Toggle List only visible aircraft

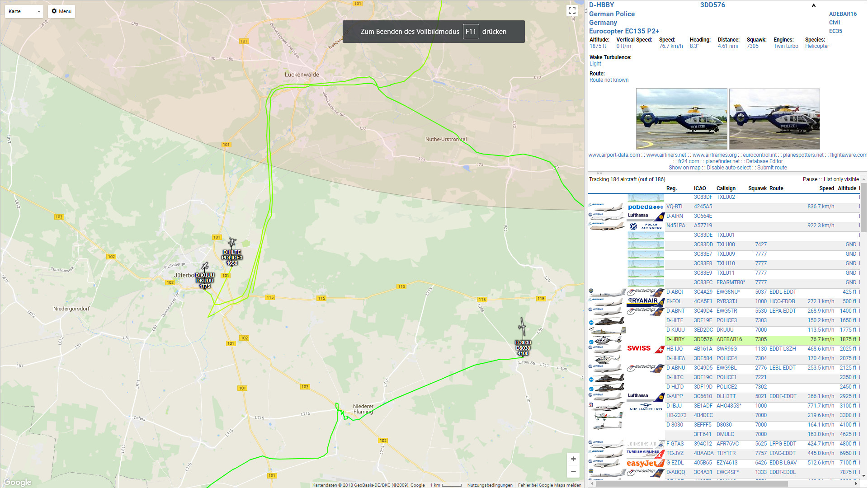[x=841, y=179]
